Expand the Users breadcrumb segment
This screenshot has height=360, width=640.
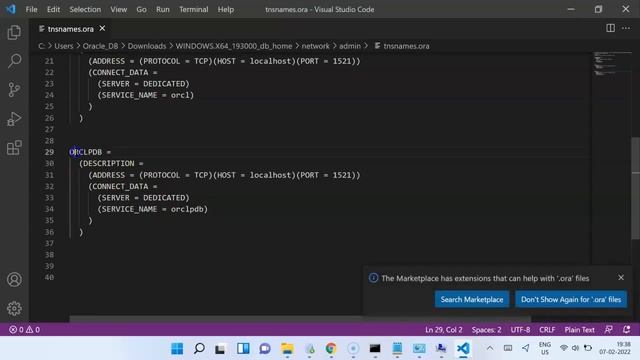pyautogui.click(x=64, y=46)
